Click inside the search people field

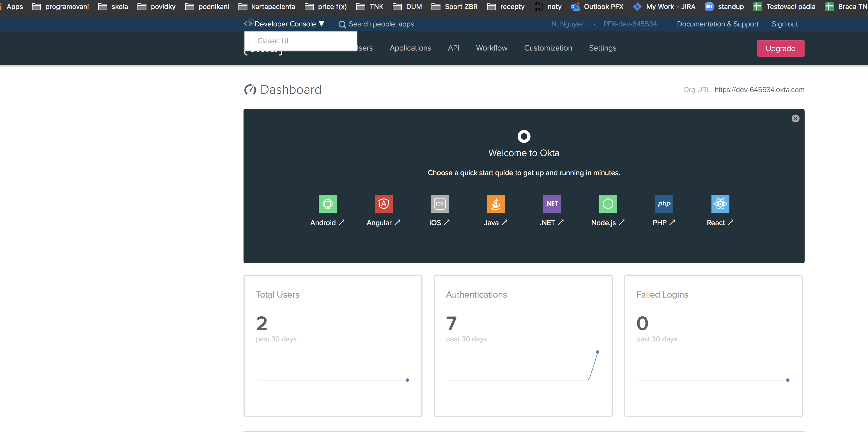click(x=381, y=24)
